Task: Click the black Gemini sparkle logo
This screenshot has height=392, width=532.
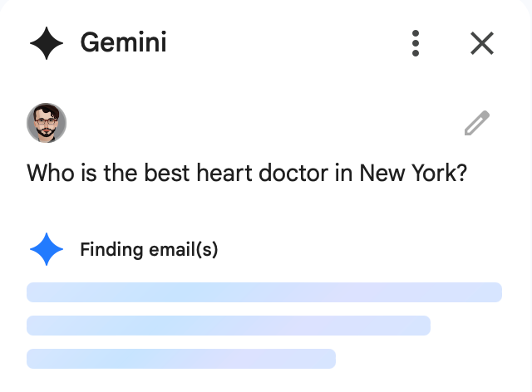Action: pyautogui.click(x=47, y=43)
